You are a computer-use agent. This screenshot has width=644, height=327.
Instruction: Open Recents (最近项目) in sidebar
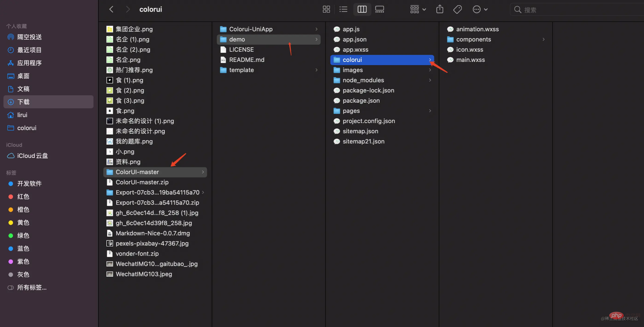tap(48, 50)
